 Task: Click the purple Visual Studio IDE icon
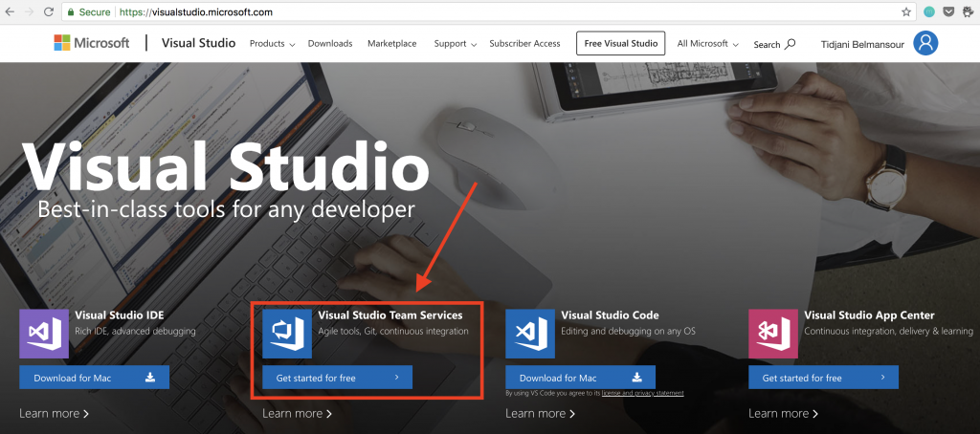tap(43, 334)
